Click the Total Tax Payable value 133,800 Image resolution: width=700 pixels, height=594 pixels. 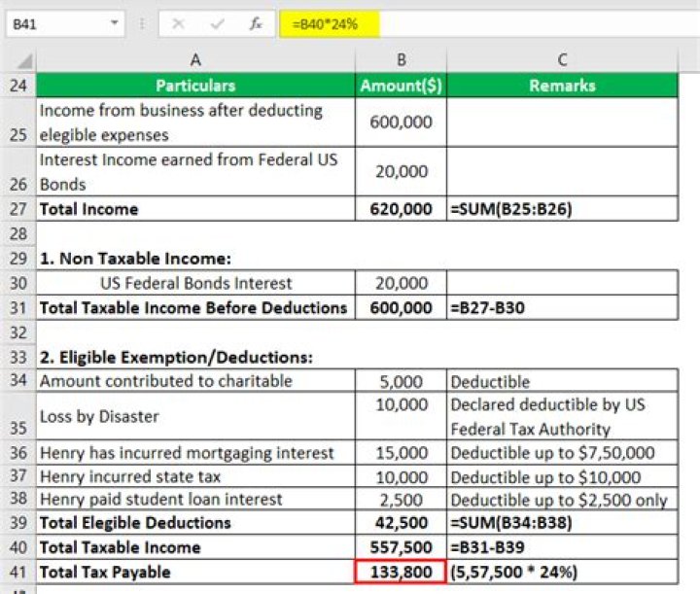[401, 572]
